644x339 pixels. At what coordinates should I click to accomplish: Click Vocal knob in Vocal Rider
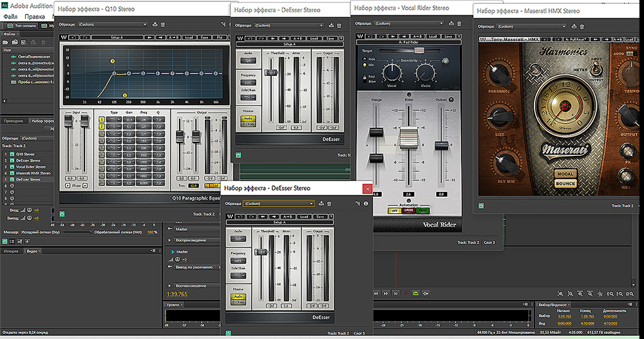coord(392,73)
